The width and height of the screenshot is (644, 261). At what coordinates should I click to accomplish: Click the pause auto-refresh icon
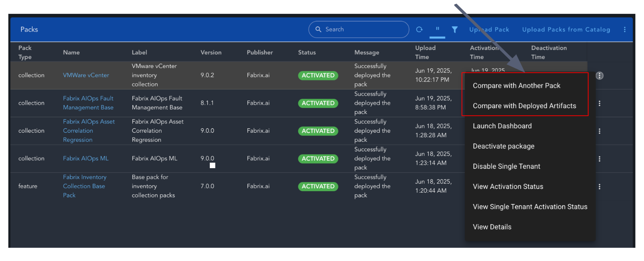437,29
